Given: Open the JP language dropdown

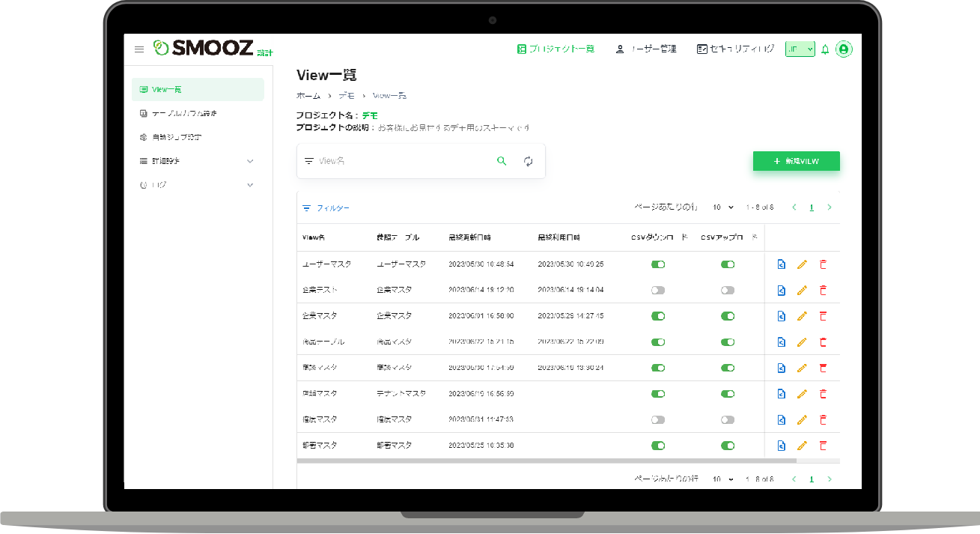Looking at the screenshot, I should click(800, 49).
